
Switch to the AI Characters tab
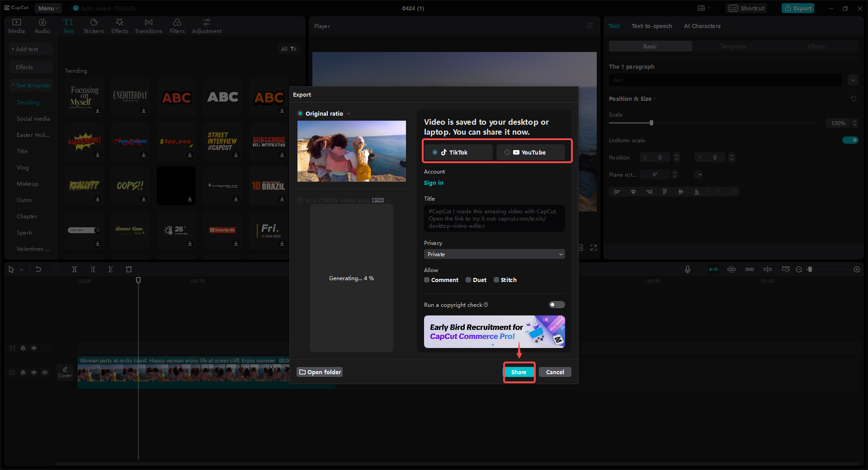[x=702, y=26]
